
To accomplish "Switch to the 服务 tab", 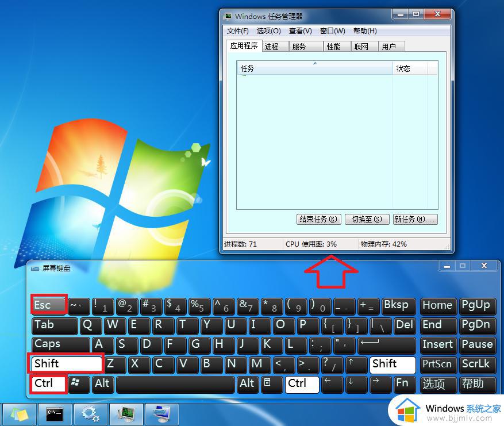I will pos(306,47).
